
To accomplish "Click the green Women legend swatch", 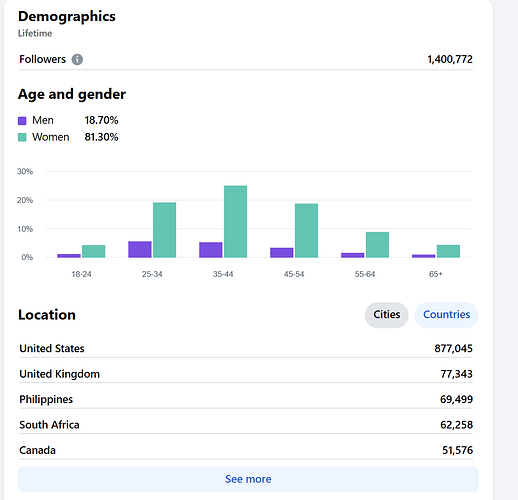I will [x=22, y=137].
